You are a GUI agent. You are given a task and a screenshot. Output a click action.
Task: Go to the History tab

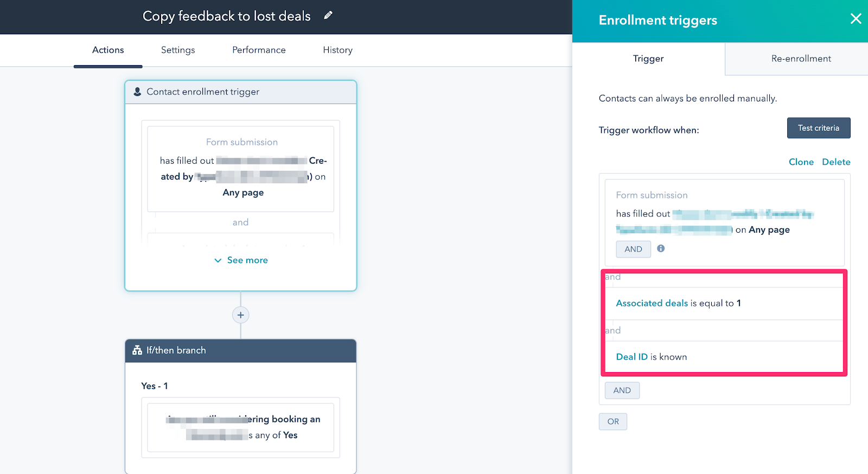337,50
